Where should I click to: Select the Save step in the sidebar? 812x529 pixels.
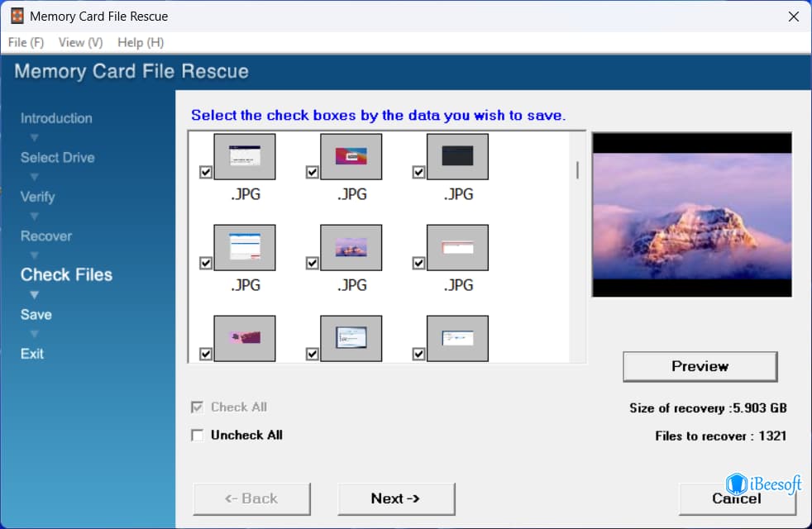click(36, 314)
